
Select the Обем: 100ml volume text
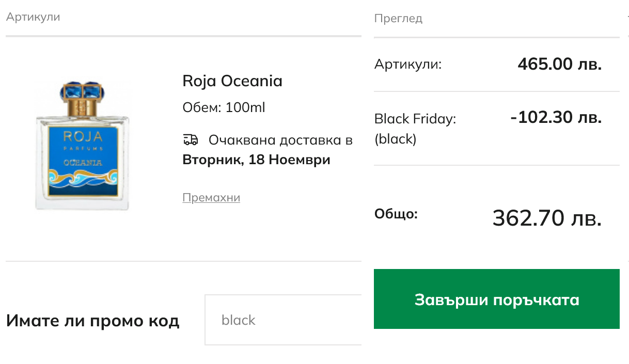(224, 108)
